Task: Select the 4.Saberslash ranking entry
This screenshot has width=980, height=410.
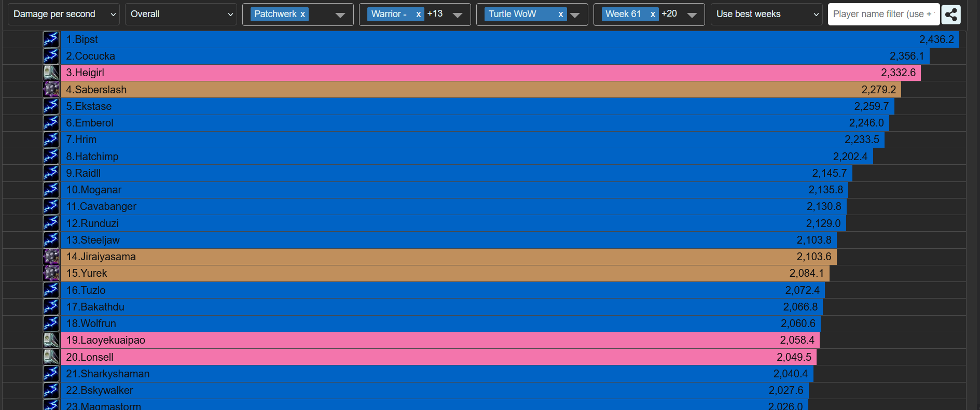Action: click(x=481, y=90)
